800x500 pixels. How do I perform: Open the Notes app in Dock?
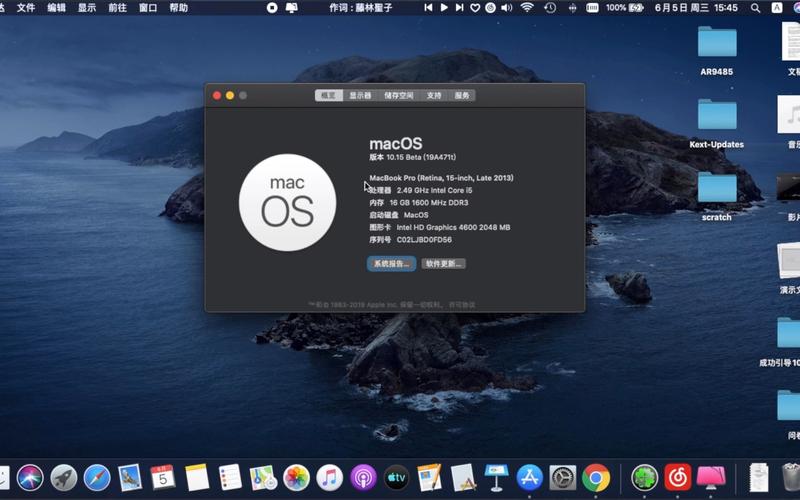196,478
